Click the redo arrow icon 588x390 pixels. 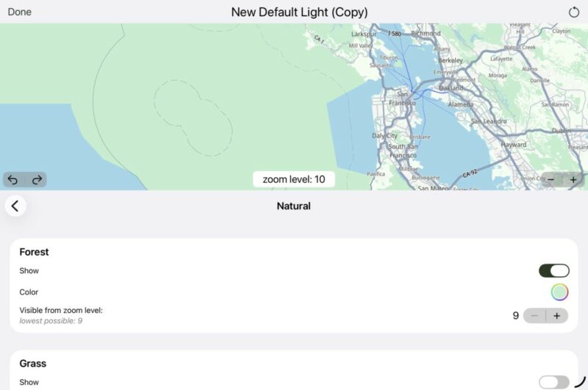point(36,180)
